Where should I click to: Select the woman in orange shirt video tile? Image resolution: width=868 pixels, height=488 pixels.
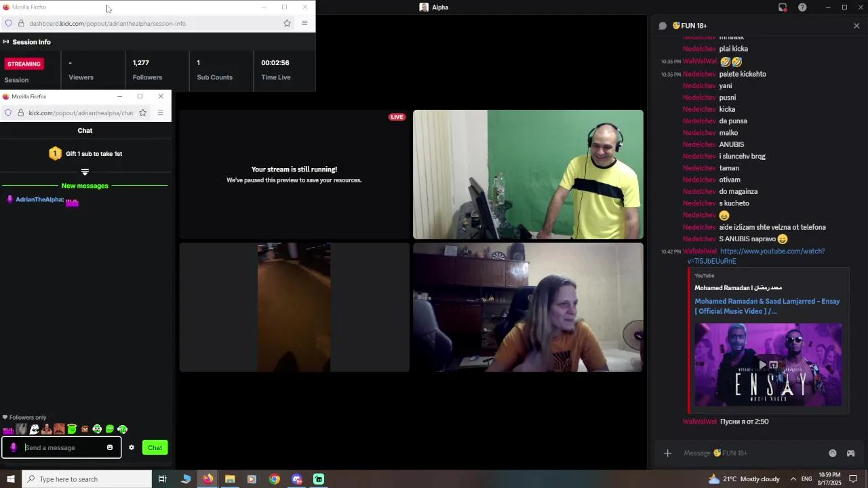click(528, 307)
